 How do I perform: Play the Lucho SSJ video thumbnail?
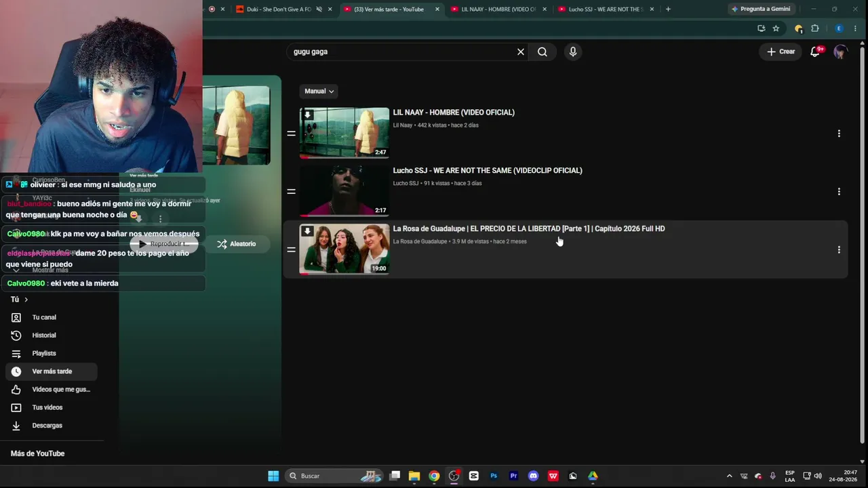(344, 191)
